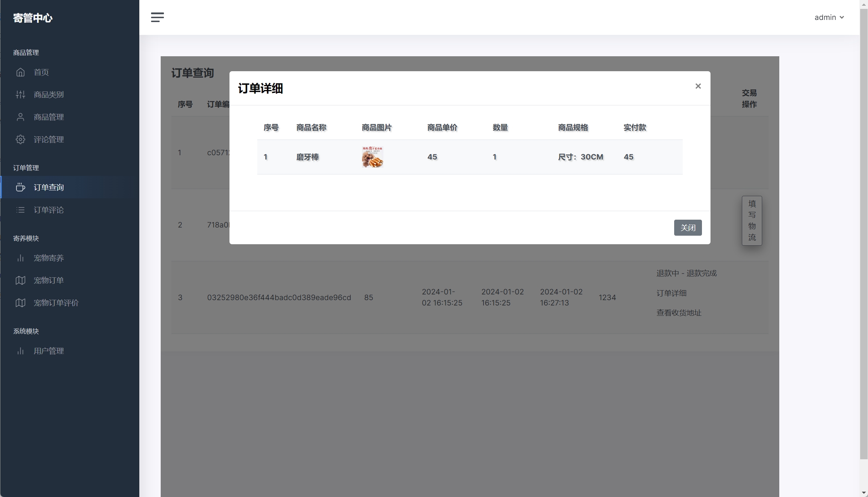Click the bar chart icon beside 宠物寄养
The image size is (868, 497).
tap(20, 258)
